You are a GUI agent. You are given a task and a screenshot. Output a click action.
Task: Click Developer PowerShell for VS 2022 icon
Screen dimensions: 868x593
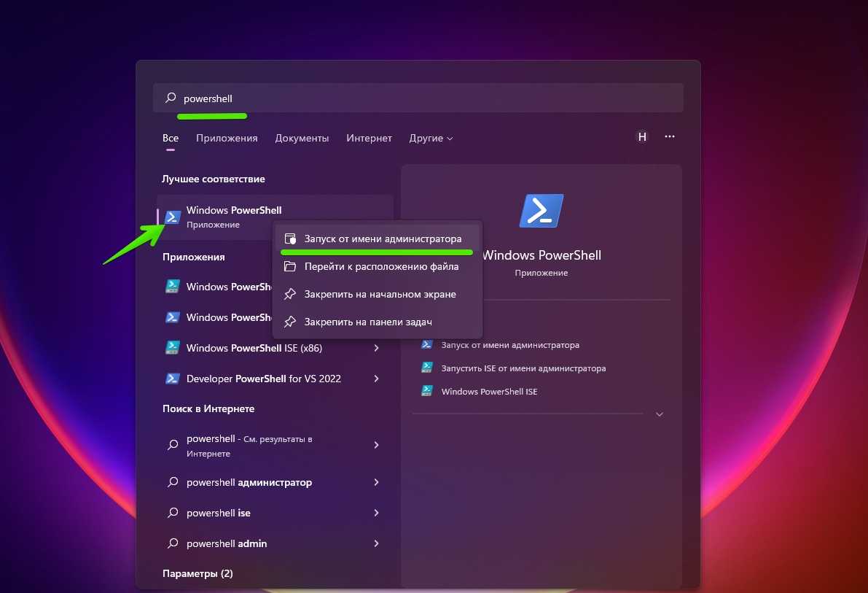173,379
